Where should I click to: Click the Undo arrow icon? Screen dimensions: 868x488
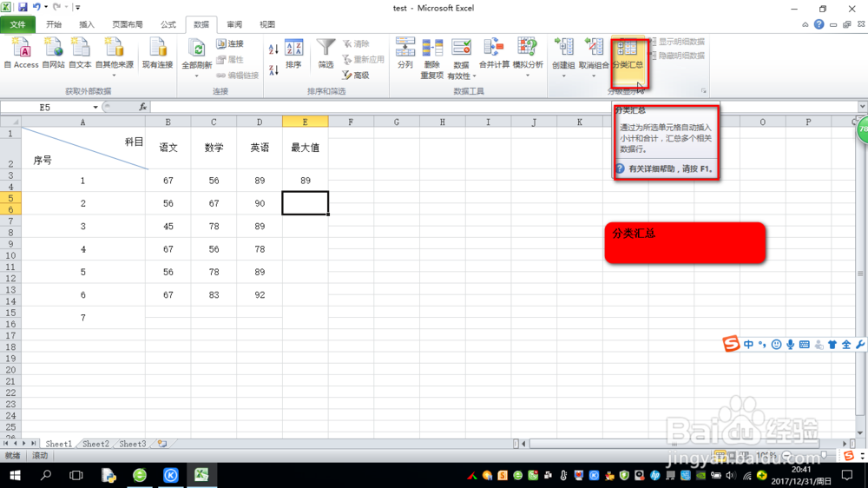pyautogui.click(x=36, y=8)
